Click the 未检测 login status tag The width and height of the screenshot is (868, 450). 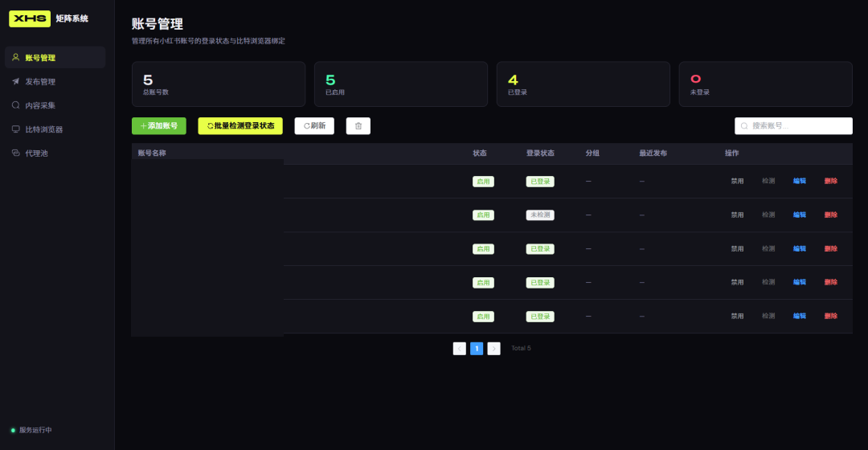(540, 215)
